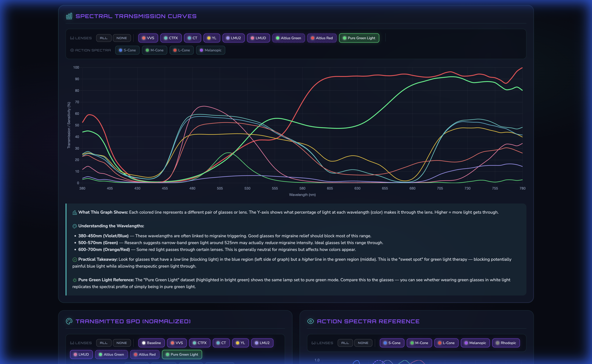
Task: Toggle YL lens in Transmitted SPD panel
Action: coord(240,343)
